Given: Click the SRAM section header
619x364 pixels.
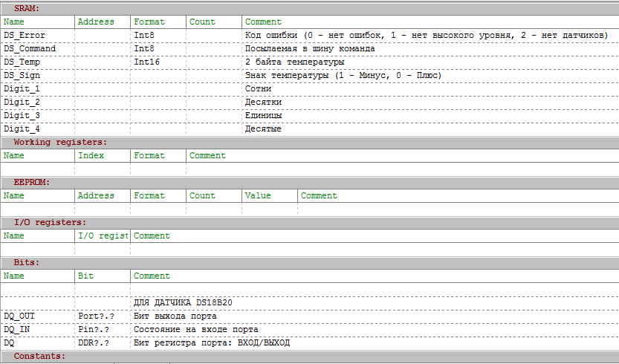Looking at the screenshot, I should [27, 8].
